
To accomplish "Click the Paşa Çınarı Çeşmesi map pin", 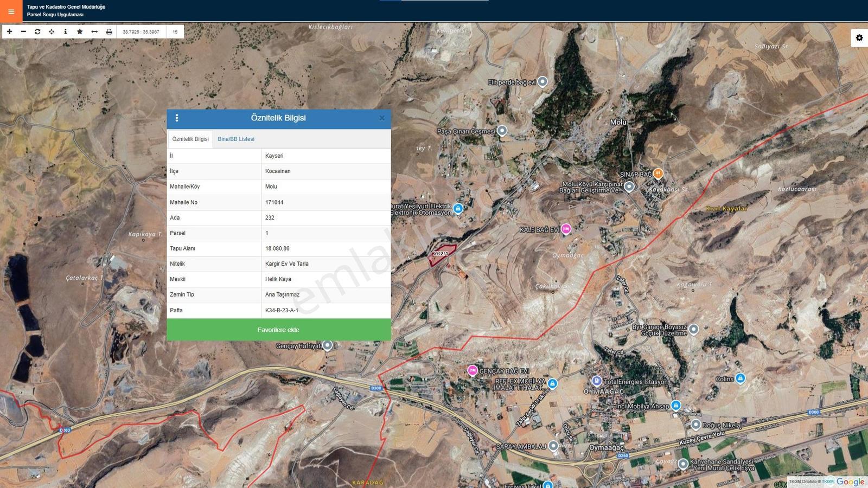I will click(x=502, y=131).
